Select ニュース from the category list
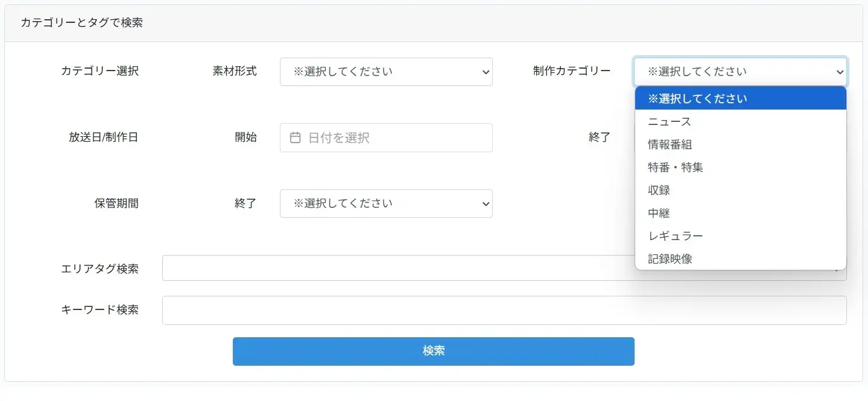The width and height of the screenshot is (868, 401). click(669, 121)
